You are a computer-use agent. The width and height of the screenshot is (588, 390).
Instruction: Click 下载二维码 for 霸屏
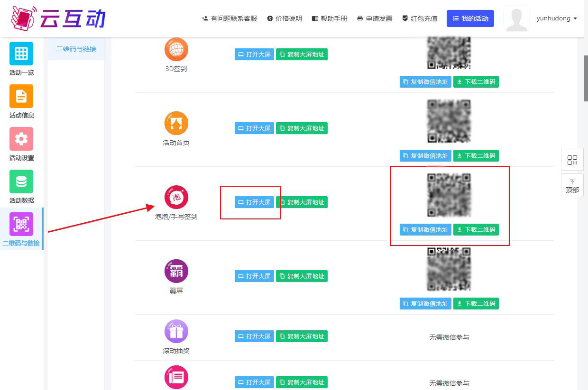point(476,304)
